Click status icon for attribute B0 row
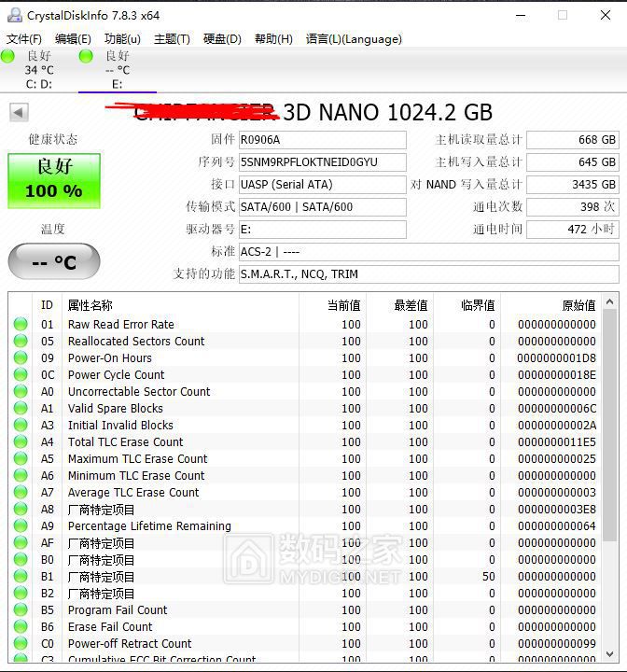The image size is (627, 672). click(x=21, y=559)
